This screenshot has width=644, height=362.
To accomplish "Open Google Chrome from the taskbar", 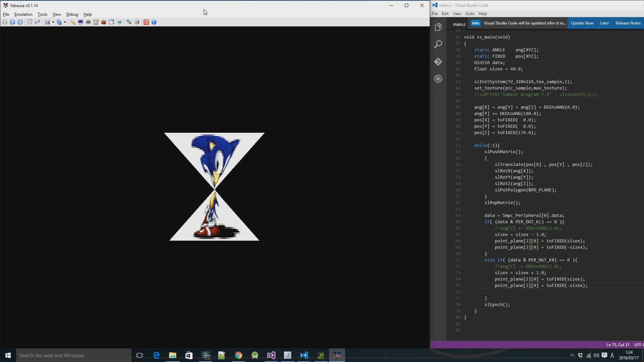I will (238, 355).
